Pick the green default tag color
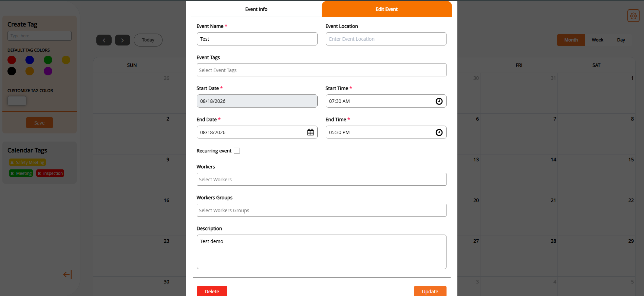This screenshot has height=296, width=644. coord(48,60)
